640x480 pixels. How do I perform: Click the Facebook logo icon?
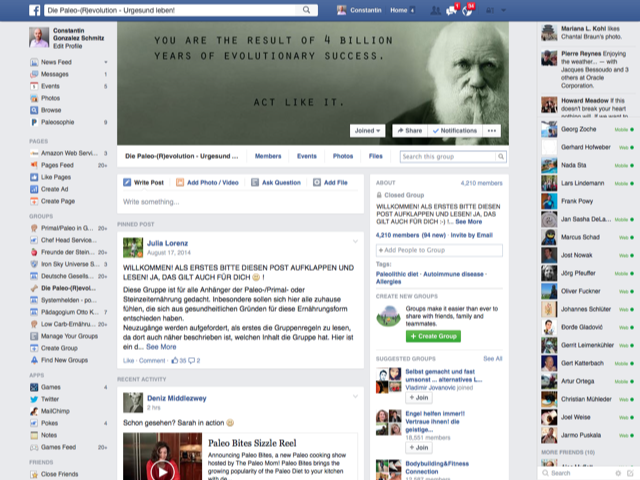tap(35, 10)
